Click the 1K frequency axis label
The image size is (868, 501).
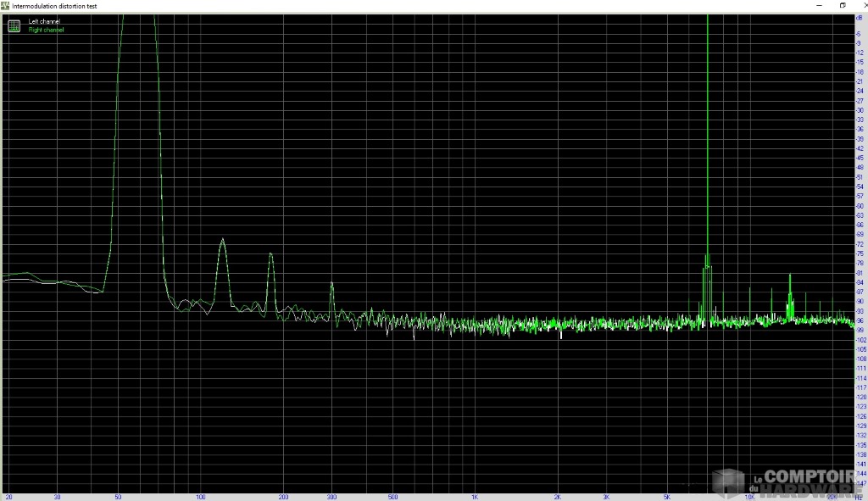475,496
